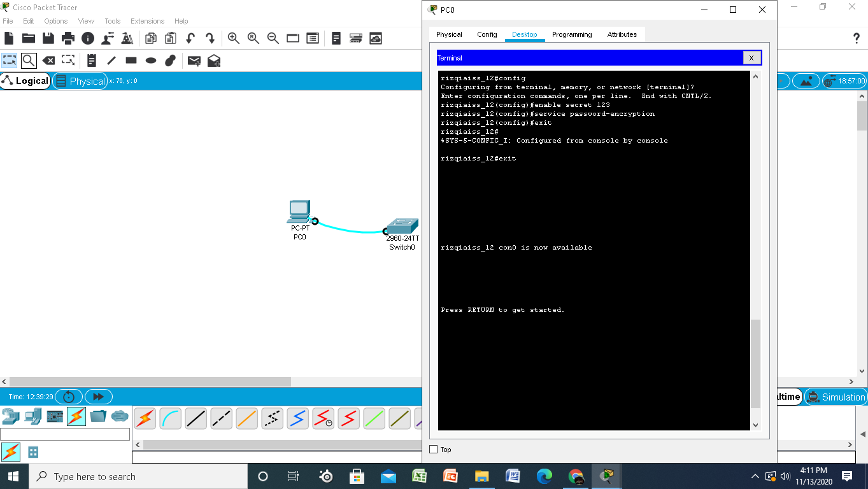This screenshot has height=489, width=868.
Task: Activate the Select tool
Action: tap(10, 60)
